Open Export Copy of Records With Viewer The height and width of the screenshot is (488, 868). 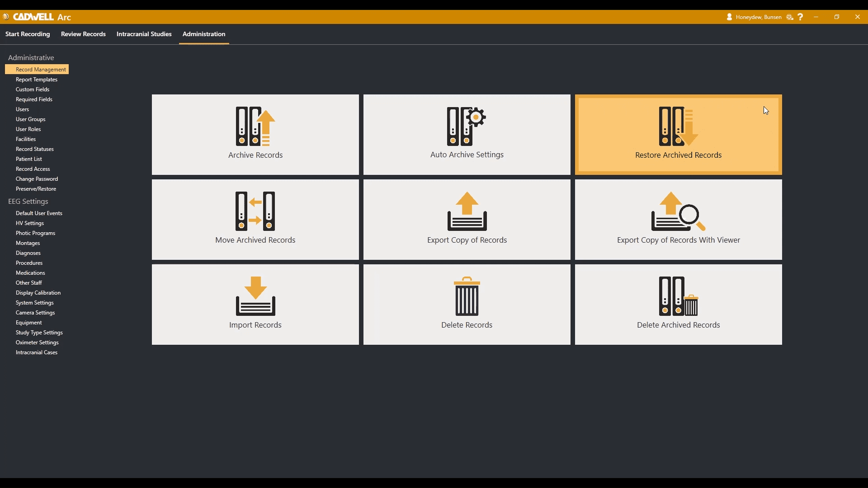click(x=678, y=219)
